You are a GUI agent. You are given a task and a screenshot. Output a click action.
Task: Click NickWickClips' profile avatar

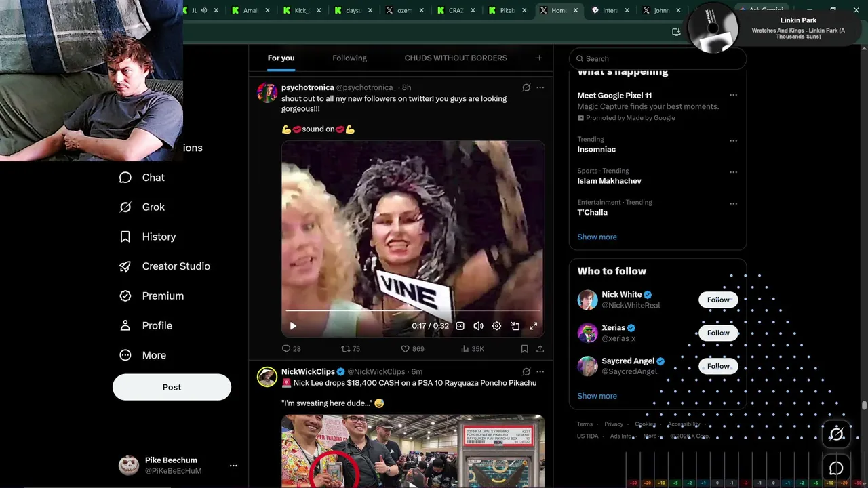pyautogui.click(x=267, y=377)
